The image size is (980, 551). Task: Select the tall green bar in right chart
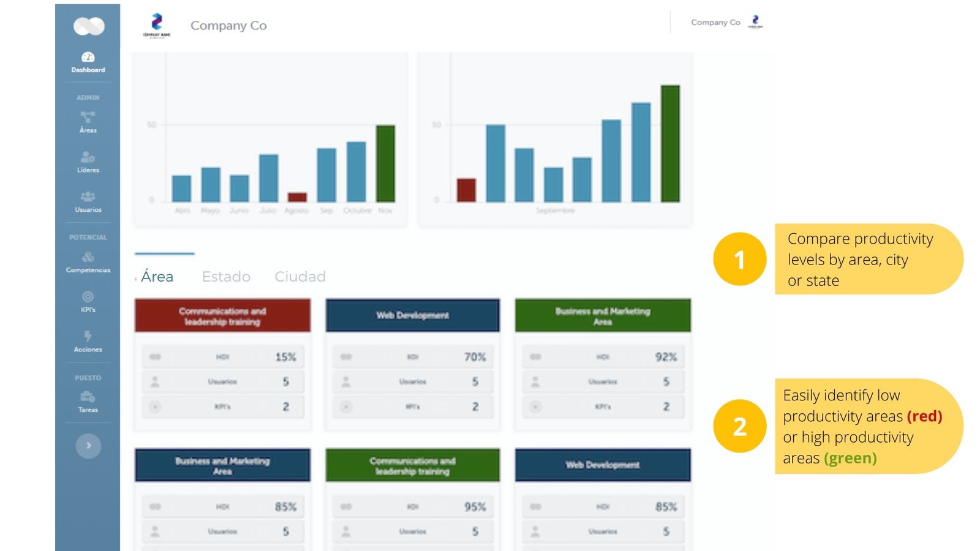tap(670, 144)
